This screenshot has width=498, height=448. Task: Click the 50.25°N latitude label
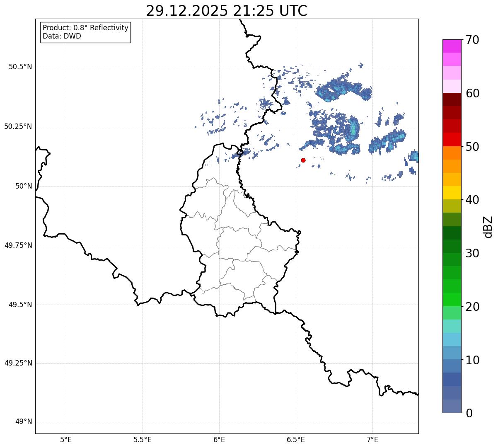coord(18,126)
